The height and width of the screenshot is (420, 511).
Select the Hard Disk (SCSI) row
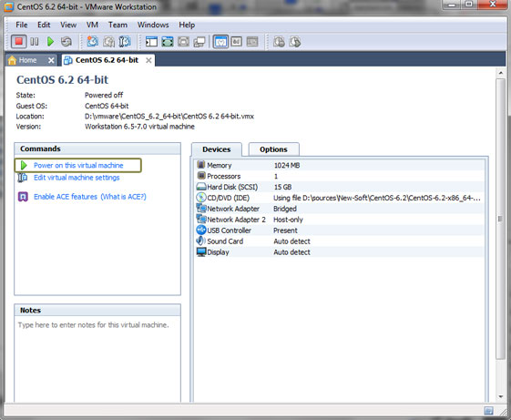click(x=339, y=187)
